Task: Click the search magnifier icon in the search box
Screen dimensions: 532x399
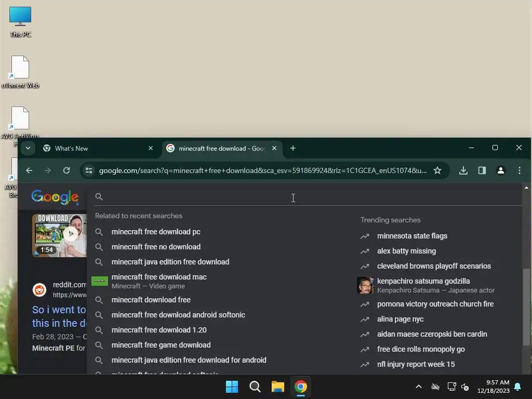Action: [x=99, y=196]
